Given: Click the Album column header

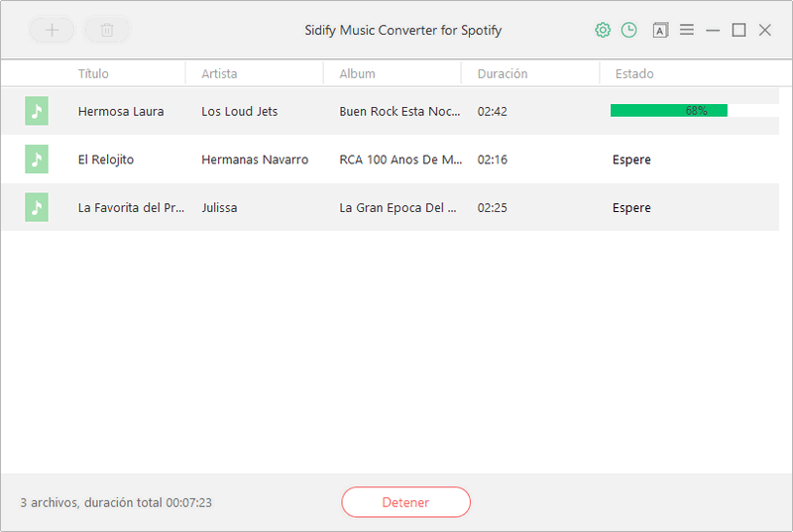Looking at the screenshot, I should (357, 73).
